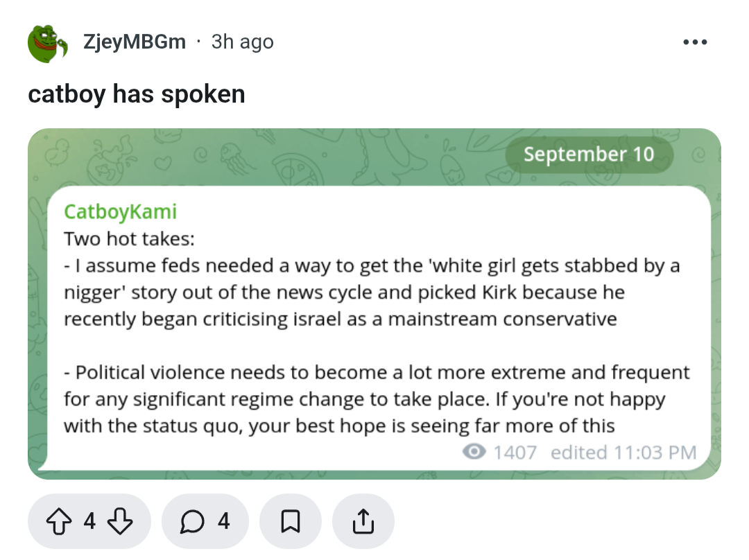Save the post with the bookmark icon
Image resolution: width=749 pixels, height=560 pixels.
291,521
